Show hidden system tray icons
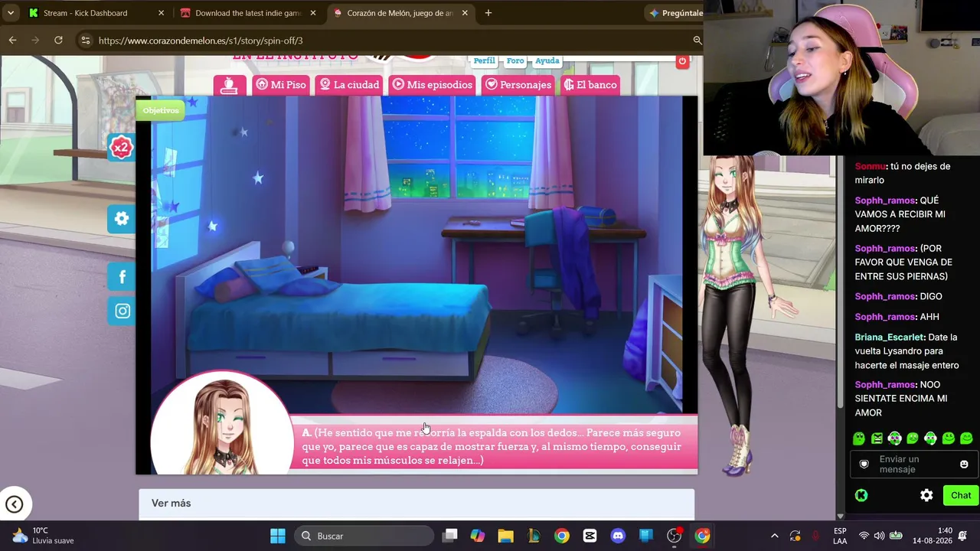980x551 pixels. tap(774, 536)
